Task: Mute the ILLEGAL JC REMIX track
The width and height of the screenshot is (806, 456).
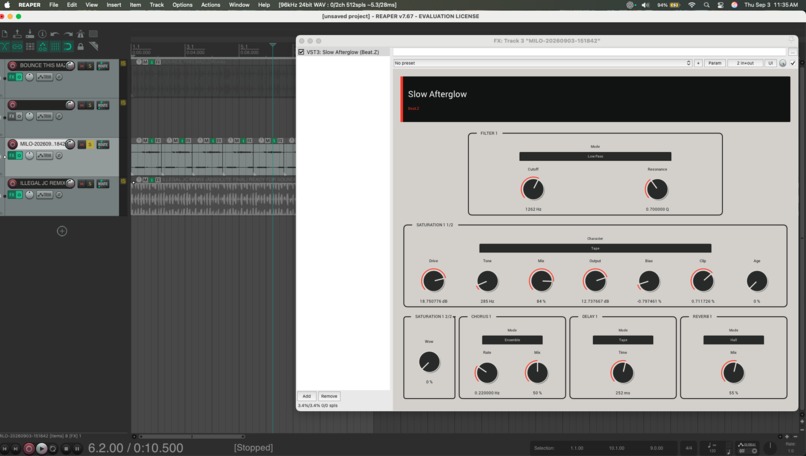Action: pos(81,184)
